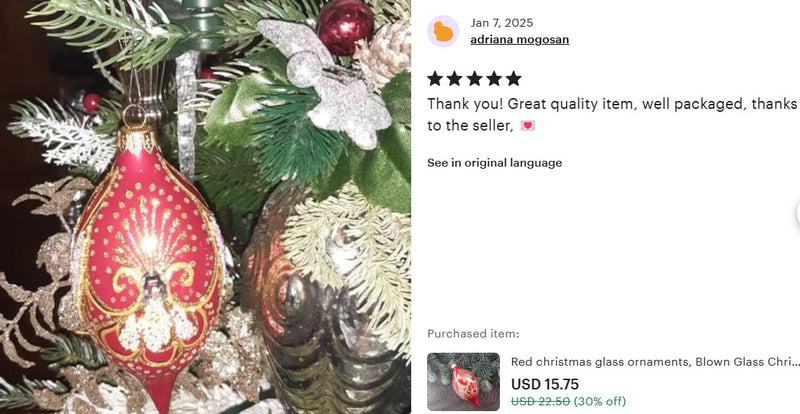Click the second star in the rating

(x=454, y=79)
